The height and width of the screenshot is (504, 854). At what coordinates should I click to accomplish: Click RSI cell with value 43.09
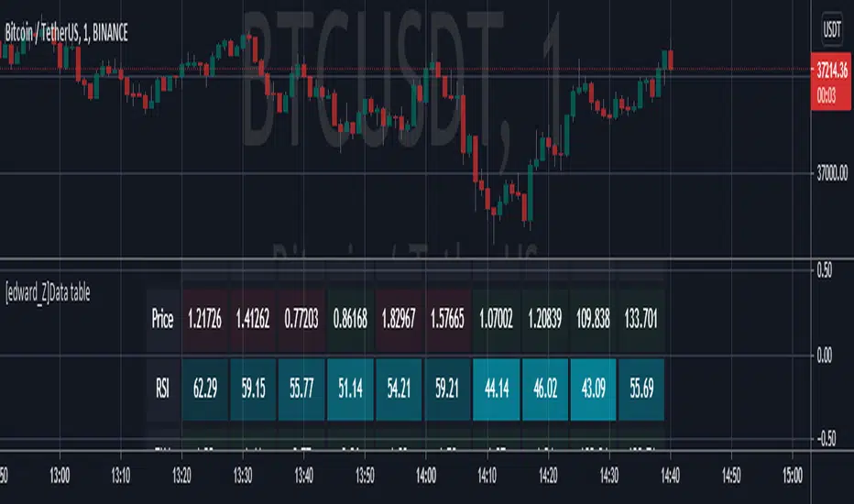(x=593, y=389)
